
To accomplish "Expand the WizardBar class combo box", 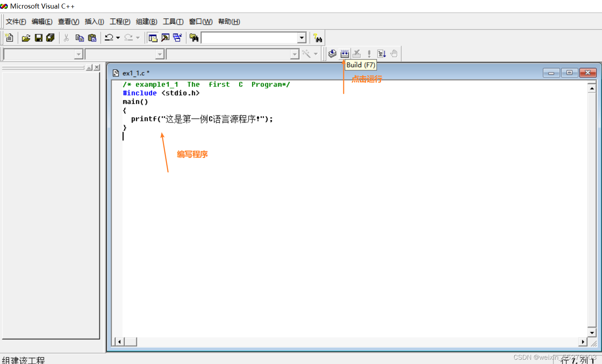I will [x=78, y=54].
